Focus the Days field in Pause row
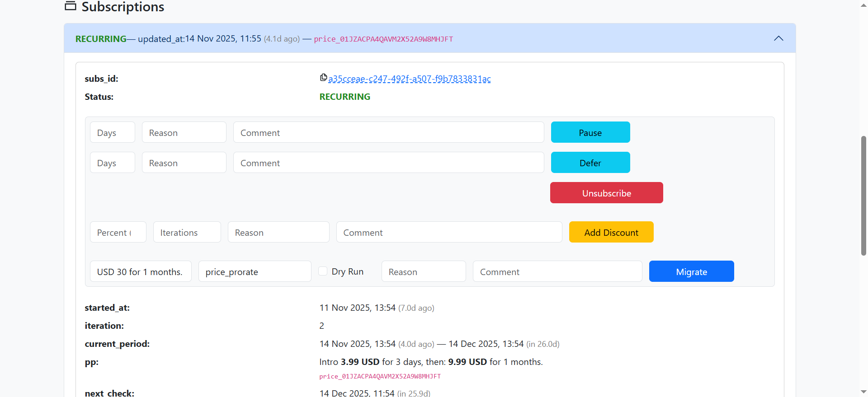The height and width of the screenshot is (397, 868). pyautogui.click(x=113, y=132)
